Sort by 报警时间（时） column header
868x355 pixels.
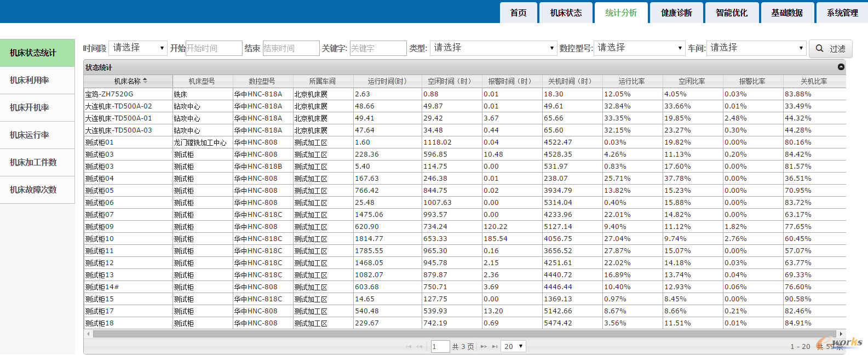512,81
